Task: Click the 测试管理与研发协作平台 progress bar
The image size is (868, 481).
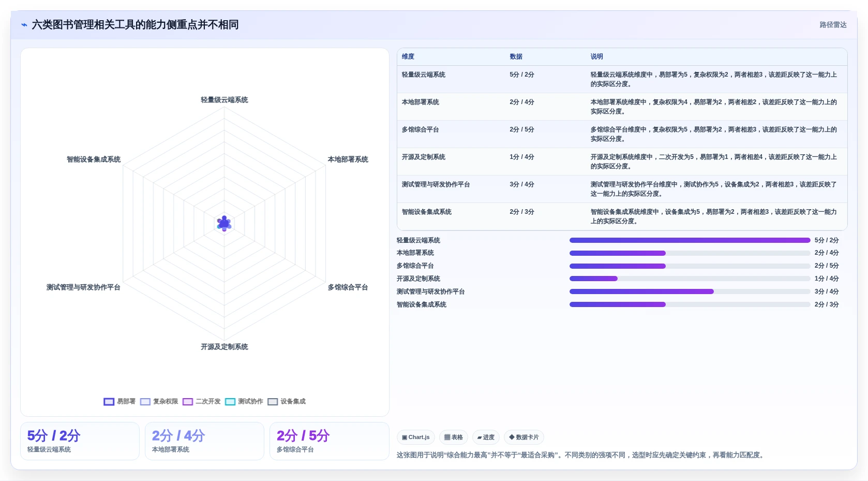Action: pos(690,291)
